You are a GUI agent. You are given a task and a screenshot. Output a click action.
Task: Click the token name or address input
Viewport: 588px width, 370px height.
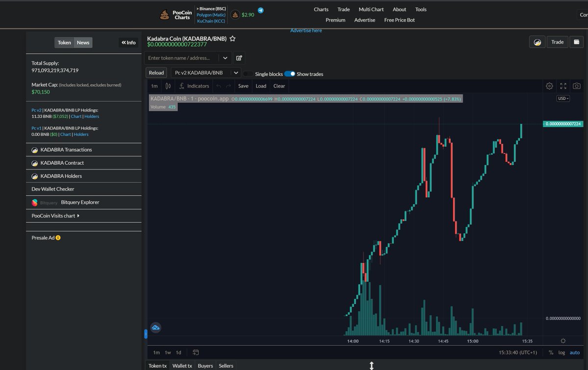(x=182, y=58)
